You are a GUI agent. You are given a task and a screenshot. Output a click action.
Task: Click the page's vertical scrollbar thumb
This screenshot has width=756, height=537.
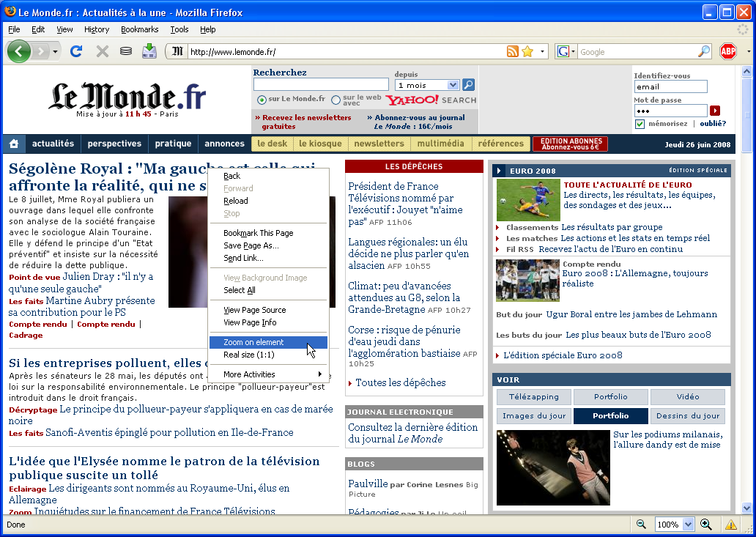tap(746, 115)
